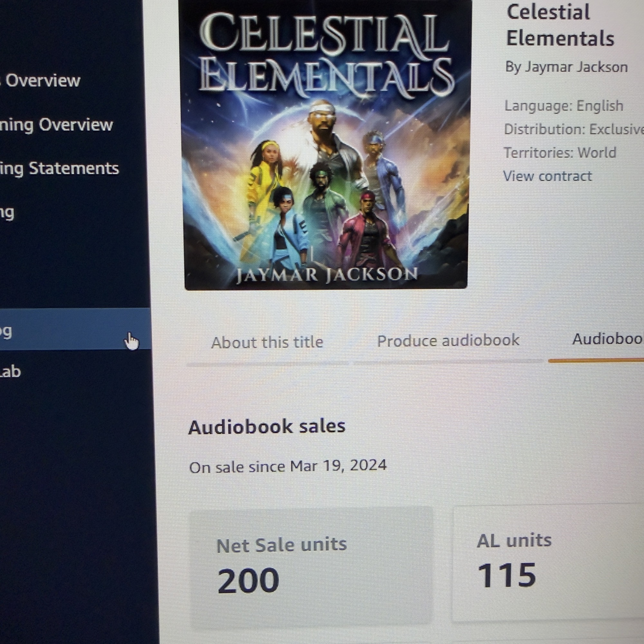The height and width of the screenshot is (644, 644).
Task: Click the View contract link
Action: (x=547, y=176)
